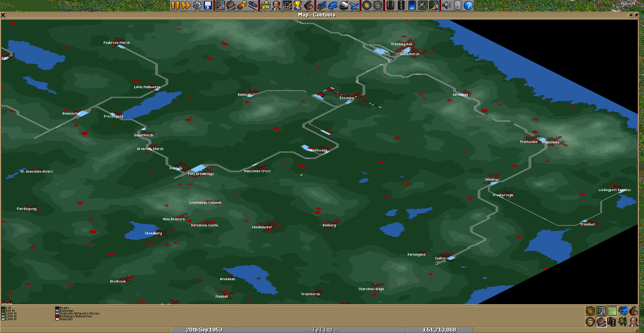The image size is (644, 333).
Task: Open waterways construction tool
Action: (x=413, y=6)
